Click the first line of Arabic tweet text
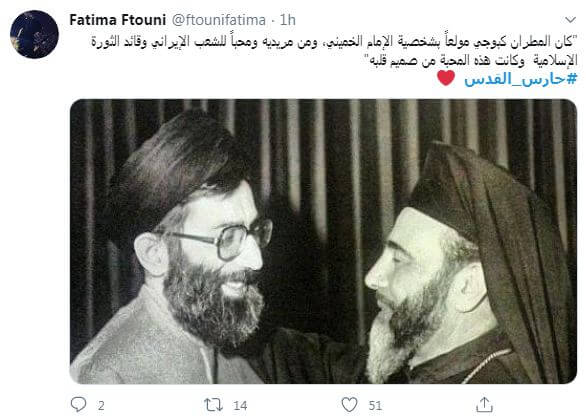Viewport: 586px width, 418px height. coord(334,42)
